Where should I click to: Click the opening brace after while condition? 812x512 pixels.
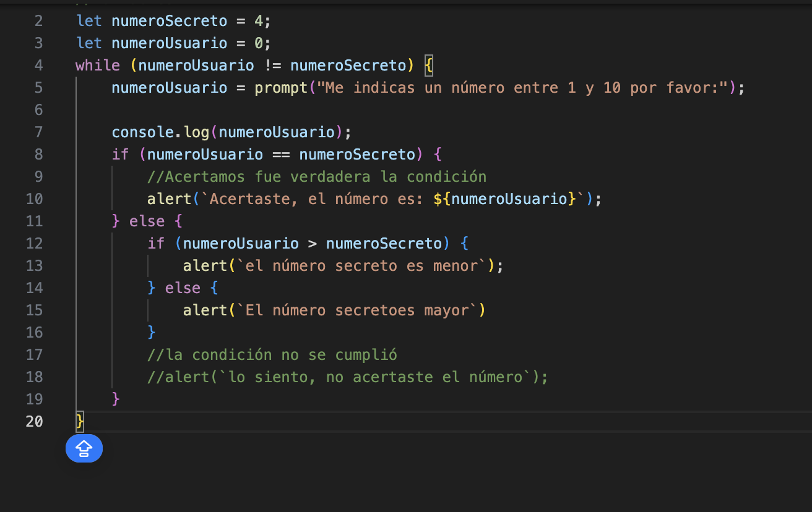click(x=429, y=66)
